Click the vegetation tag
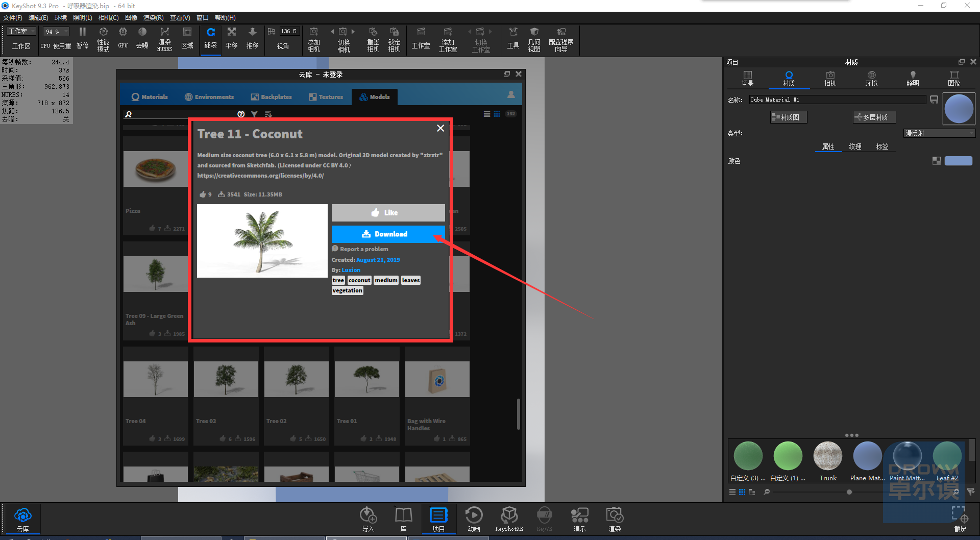This screenshot has height=540, width=980. tap(348, 290)
